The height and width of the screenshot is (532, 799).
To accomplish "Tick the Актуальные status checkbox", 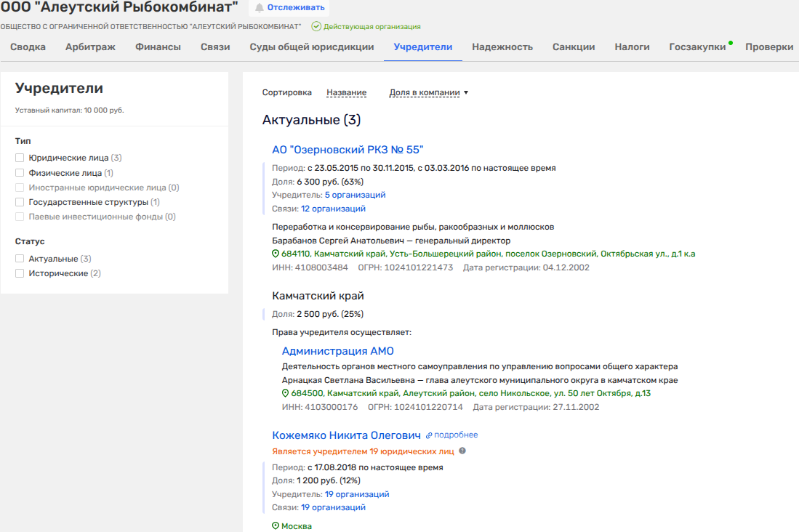I will click(20, 259).
